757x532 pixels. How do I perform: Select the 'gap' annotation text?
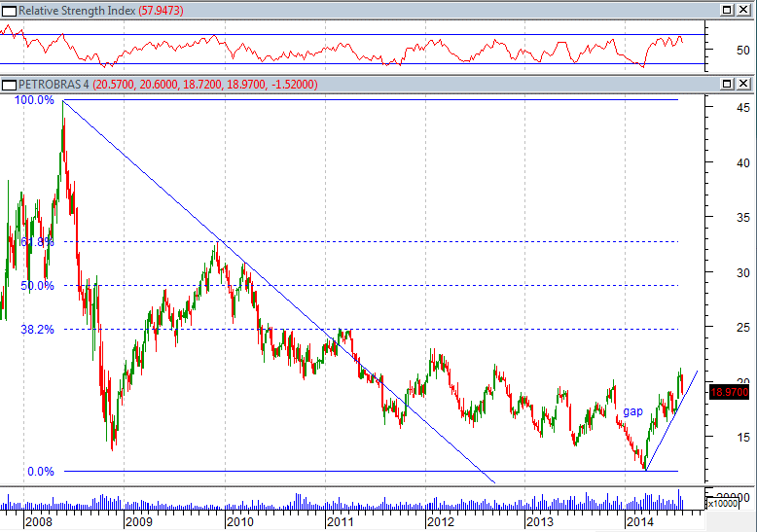click(632, 411)
